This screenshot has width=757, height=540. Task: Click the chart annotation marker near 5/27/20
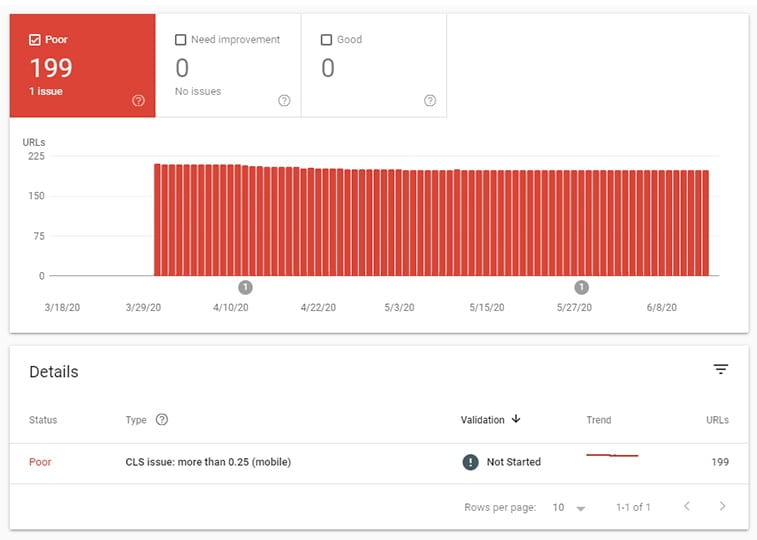581,288
